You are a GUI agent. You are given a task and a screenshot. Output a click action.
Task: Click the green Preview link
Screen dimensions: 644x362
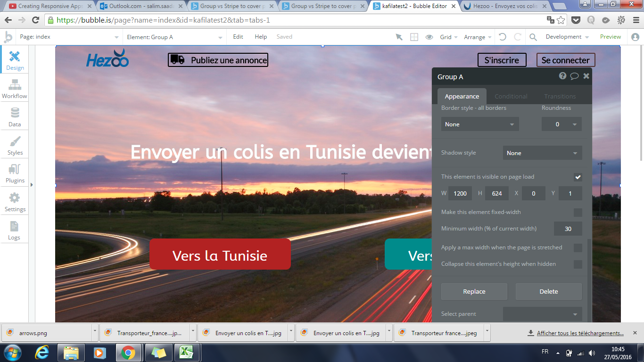[611, 37]
